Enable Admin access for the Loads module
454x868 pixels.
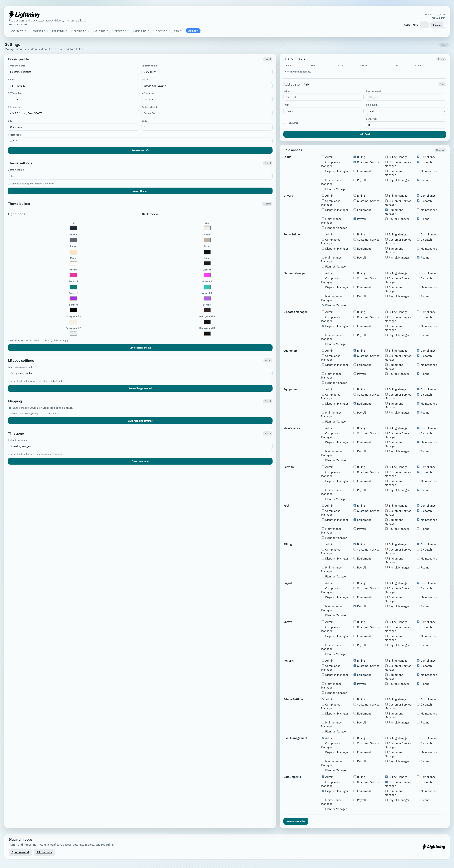[323, 157]
